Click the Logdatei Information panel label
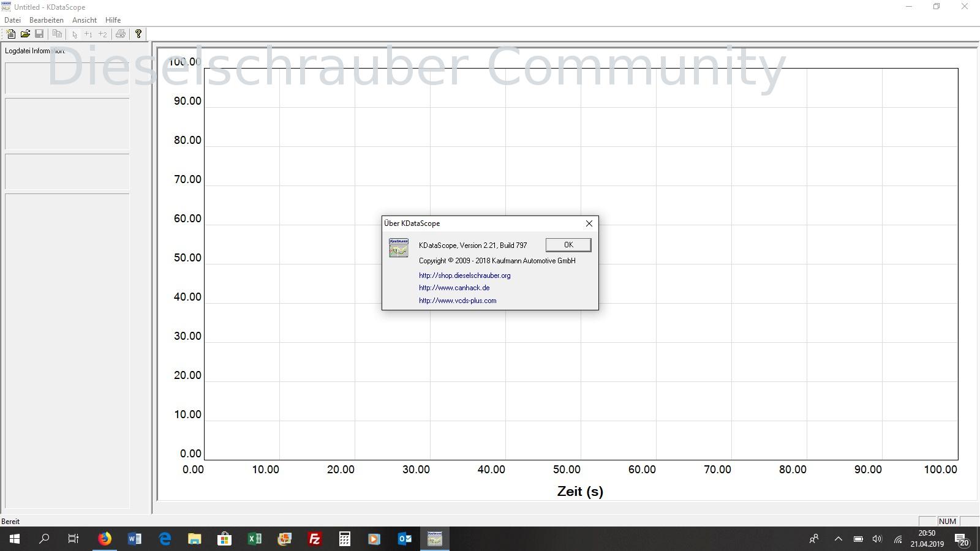The height and width of the screenshot is (551, 980). [35, 51]
